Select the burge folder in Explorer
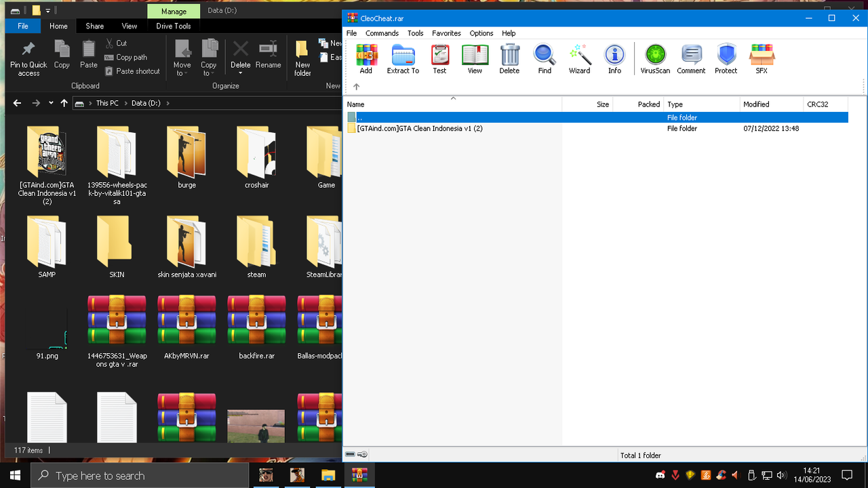This screenshot has width=868, height=488. coord(186,157)
